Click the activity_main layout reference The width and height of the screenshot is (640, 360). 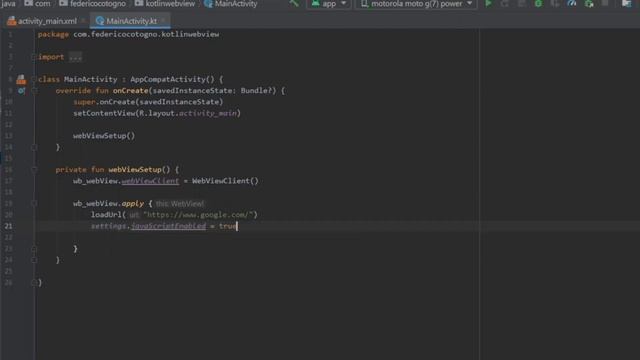208,113
